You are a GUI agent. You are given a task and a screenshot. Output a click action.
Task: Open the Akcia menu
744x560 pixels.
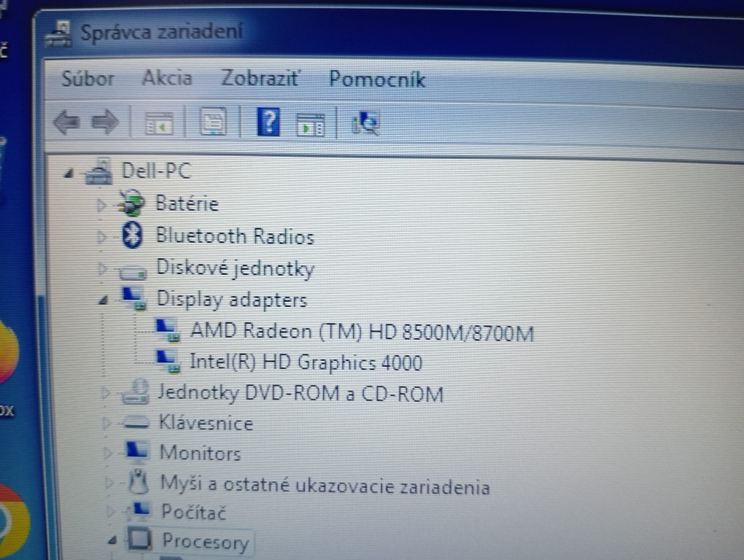(x=166, y=78)
